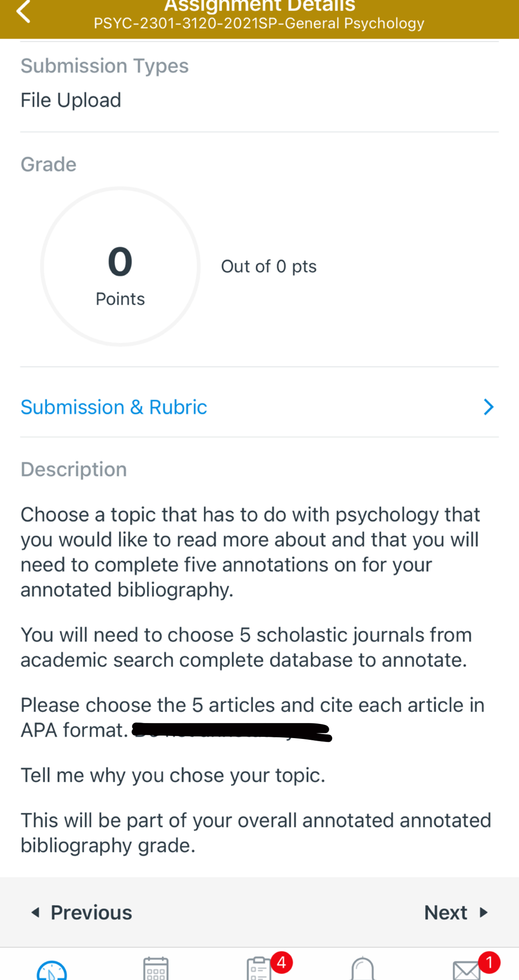Tap the blacked-out redacted text
The width and height of the screenshot is (519, 980).
click(x=232, y=731)
